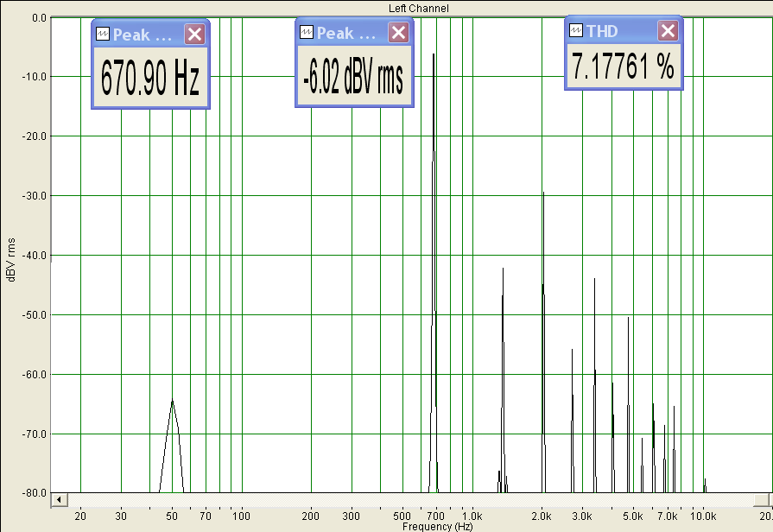773x532 pixels.
Task: Click the 10.0k frequency axis label
Action: [x=702, y=516]
